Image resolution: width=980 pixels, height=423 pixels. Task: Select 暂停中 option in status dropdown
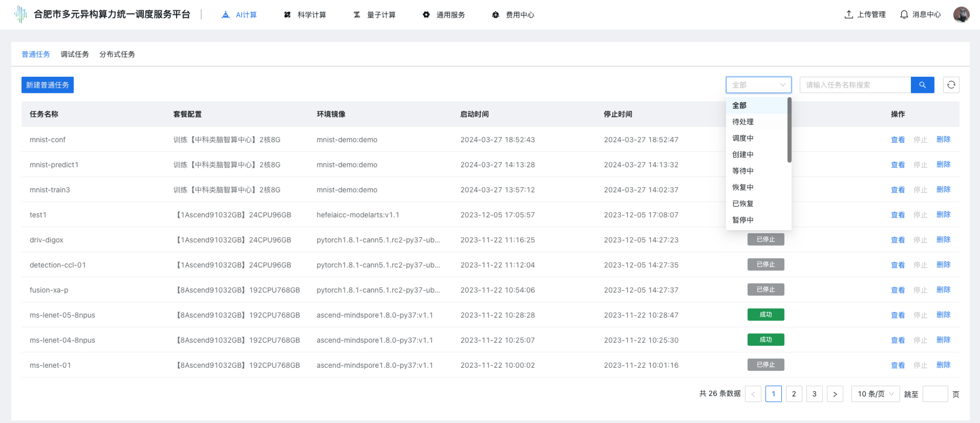[x=743, y=220]
